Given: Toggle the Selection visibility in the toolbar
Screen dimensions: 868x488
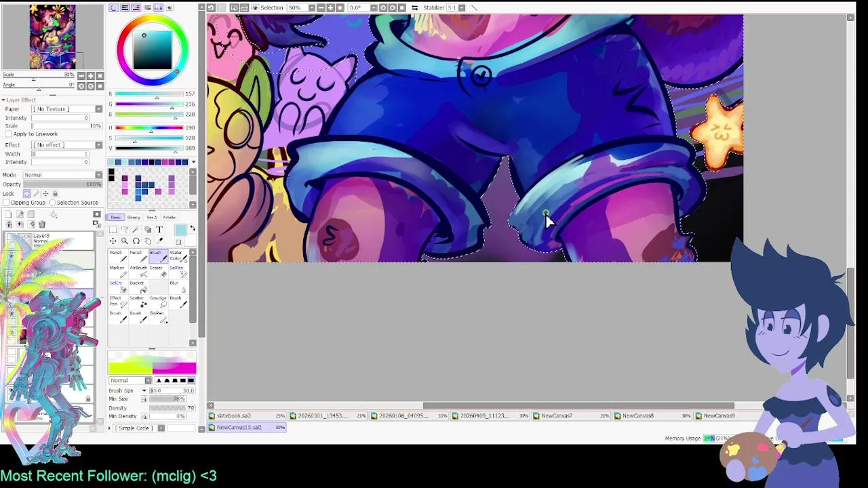Looking at the screenshot, I should point(256,7).
